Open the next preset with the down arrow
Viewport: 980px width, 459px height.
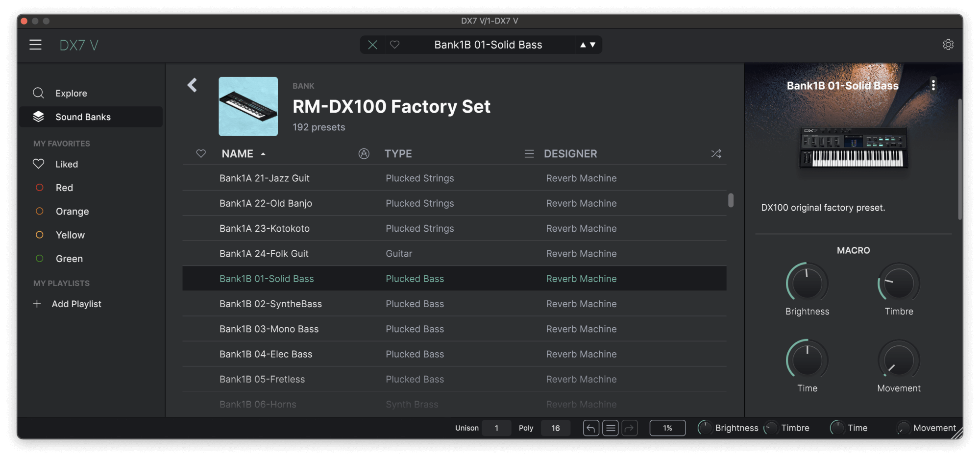(592, 45)
